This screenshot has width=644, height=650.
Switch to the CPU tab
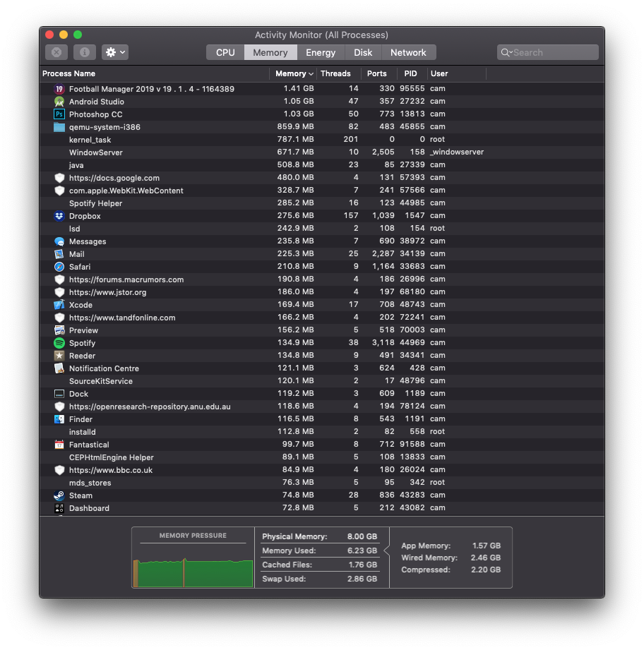(225, 53)
